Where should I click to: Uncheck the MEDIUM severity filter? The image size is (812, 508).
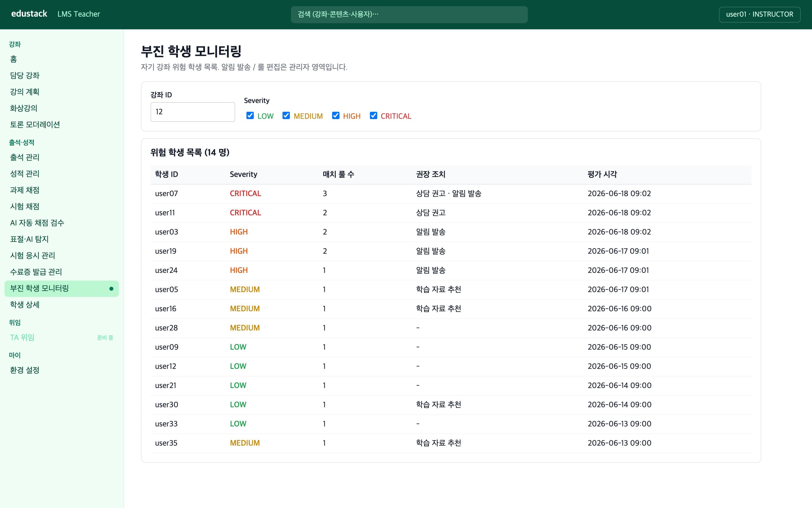click(286, 116)
